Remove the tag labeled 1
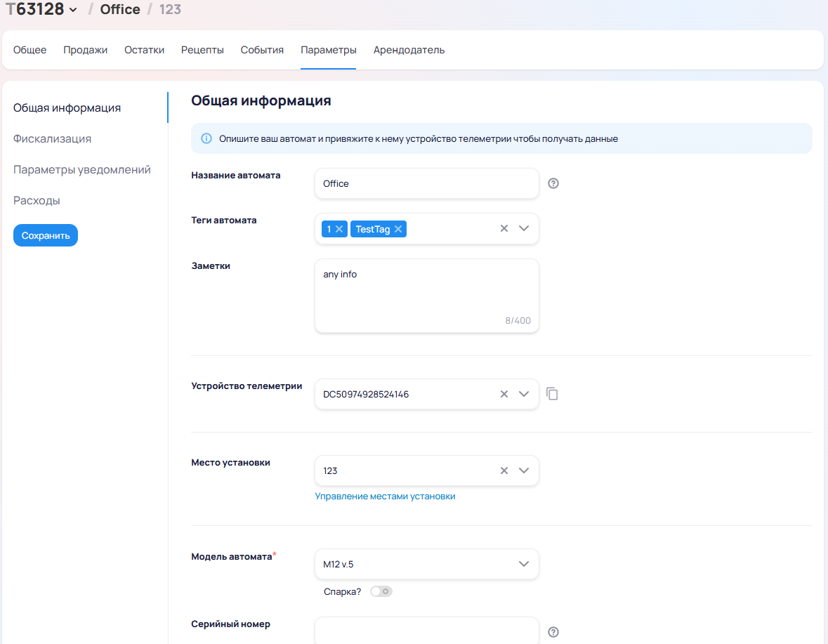Screen dimensions: 828x644 click(x=339, y=229)
